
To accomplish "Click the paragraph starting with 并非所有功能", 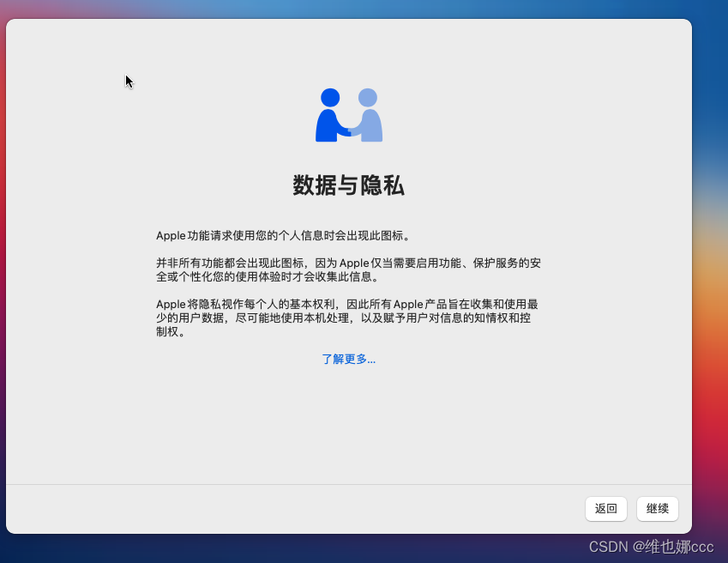I will [x=349, y=269].
